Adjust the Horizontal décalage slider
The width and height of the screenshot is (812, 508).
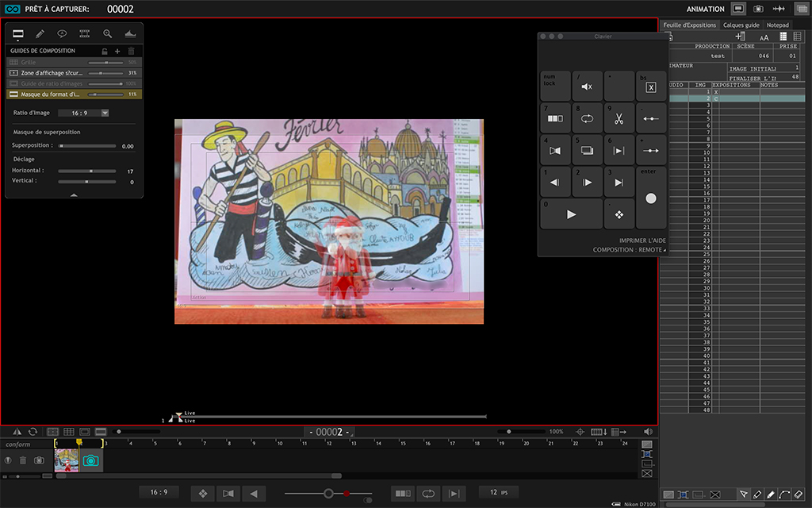click(x=87, y=171)
